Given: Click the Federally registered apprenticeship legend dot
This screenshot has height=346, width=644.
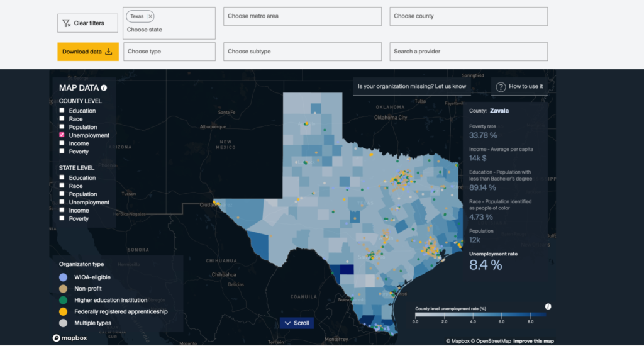Looking at the screenshot, I should point(64,311).
